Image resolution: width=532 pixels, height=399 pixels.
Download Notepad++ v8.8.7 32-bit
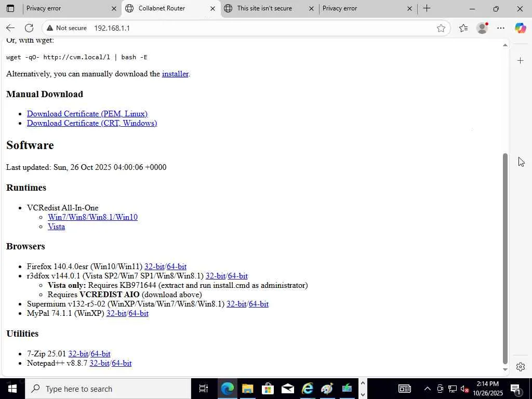(x=99, y=363)
